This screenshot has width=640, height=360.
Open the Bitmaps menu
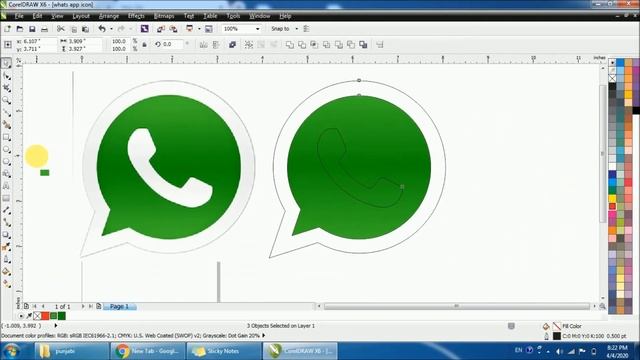164,16
